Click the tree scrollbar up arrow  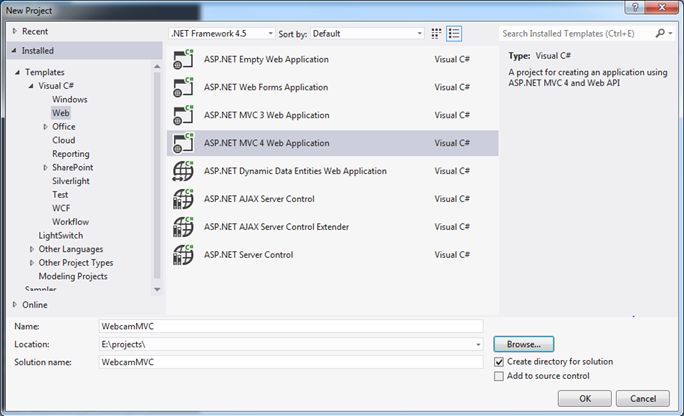coord(157,66)
